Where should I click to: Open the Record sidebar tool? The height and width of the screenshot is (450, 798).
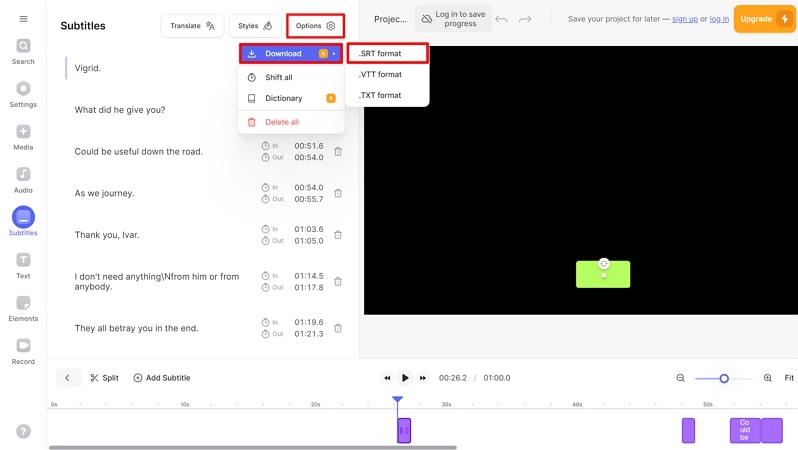pos(23,351)
